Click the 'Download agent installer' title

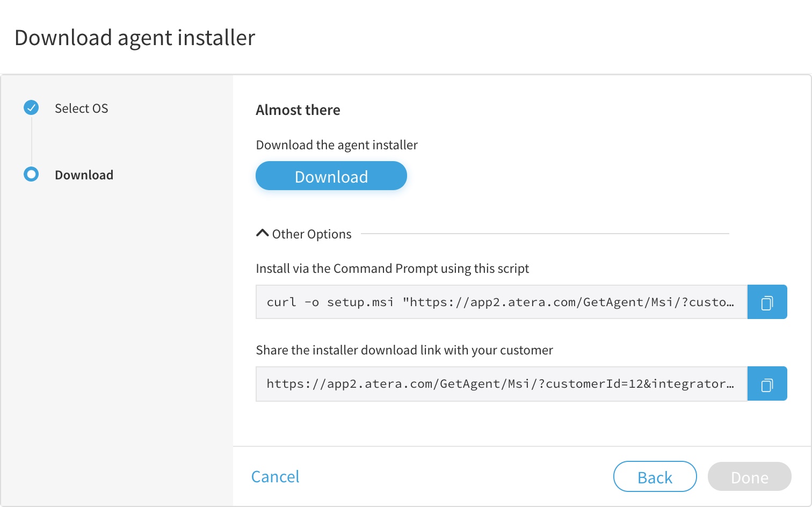(135, 38)
